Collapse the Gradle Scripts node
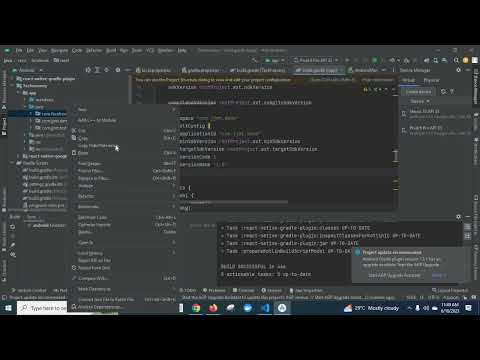Screen dimensions: 480x360 pos(13,163)
